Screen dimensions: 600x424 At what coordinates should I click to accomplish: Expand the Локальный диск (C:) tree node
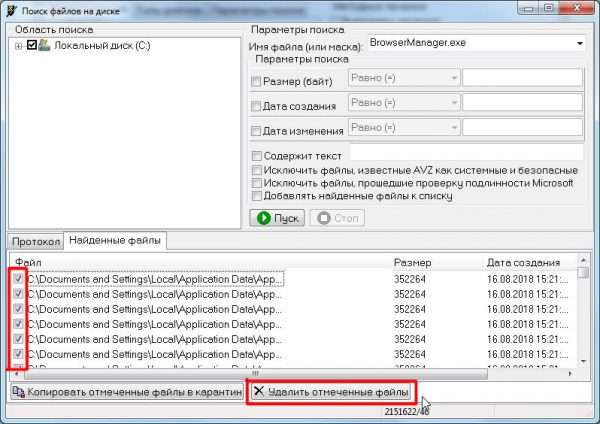pos(18,46)
